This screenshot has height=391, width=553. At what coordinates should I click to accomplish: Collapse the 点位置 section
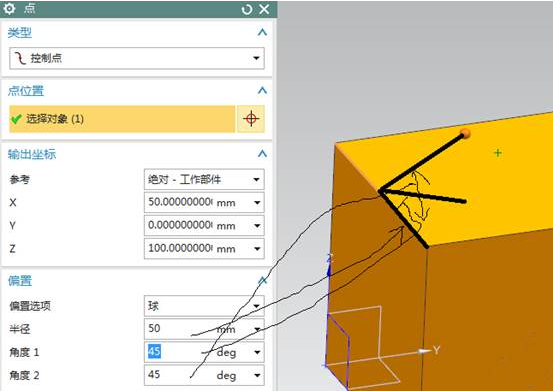262,91
